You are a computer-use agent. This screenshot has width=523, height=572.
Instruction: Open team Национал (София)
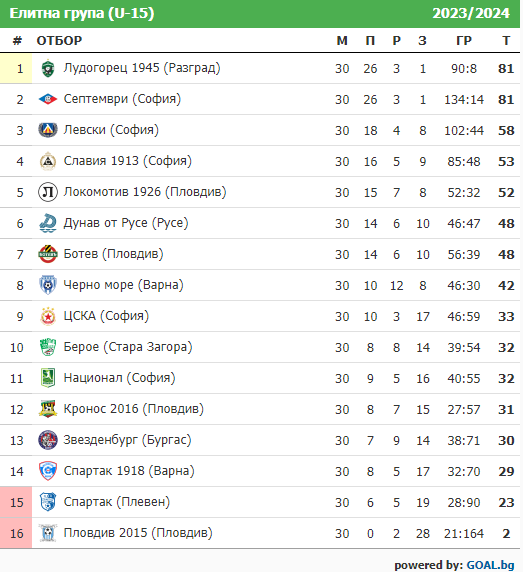click(x=119, y=378)
